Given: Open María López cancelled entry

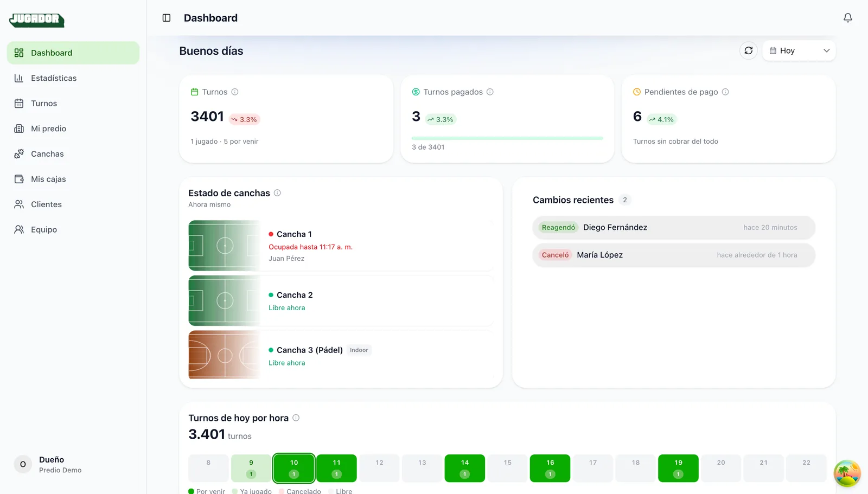Looking at the screenshot, I should pos(674,255).
